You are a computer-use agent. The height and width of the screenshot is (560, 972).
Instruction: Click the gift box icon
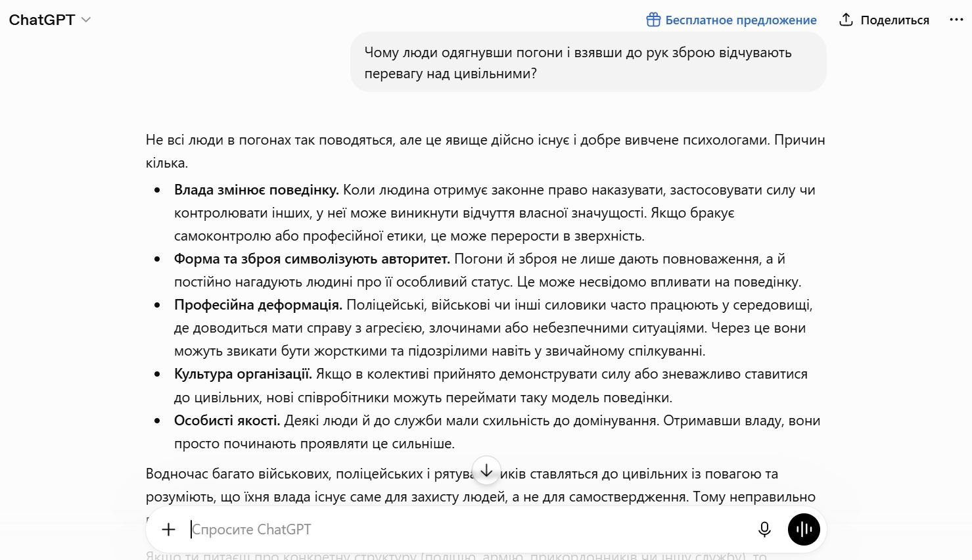click(653, 20)
